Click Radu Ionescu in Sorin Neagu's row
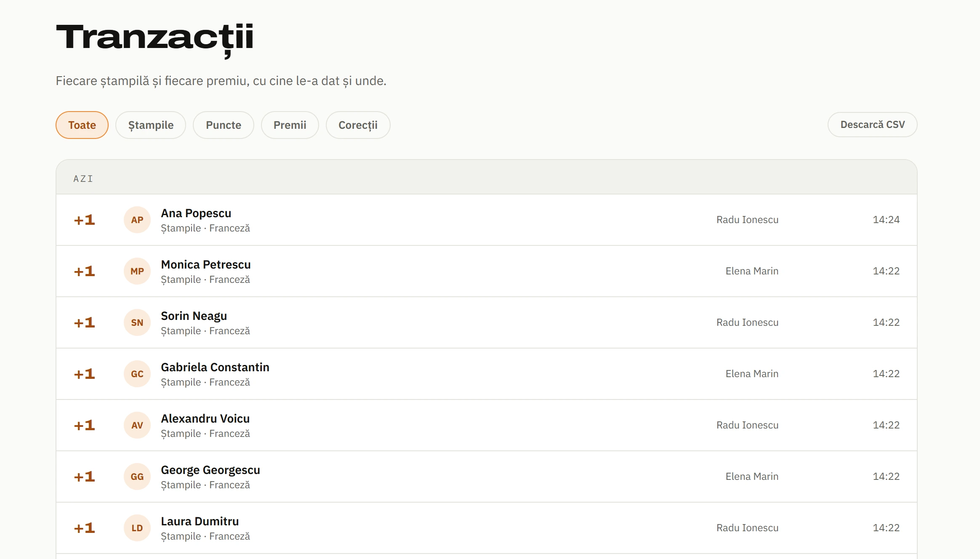The width and height of the screenshot is (980, 559). coord(748,322)
